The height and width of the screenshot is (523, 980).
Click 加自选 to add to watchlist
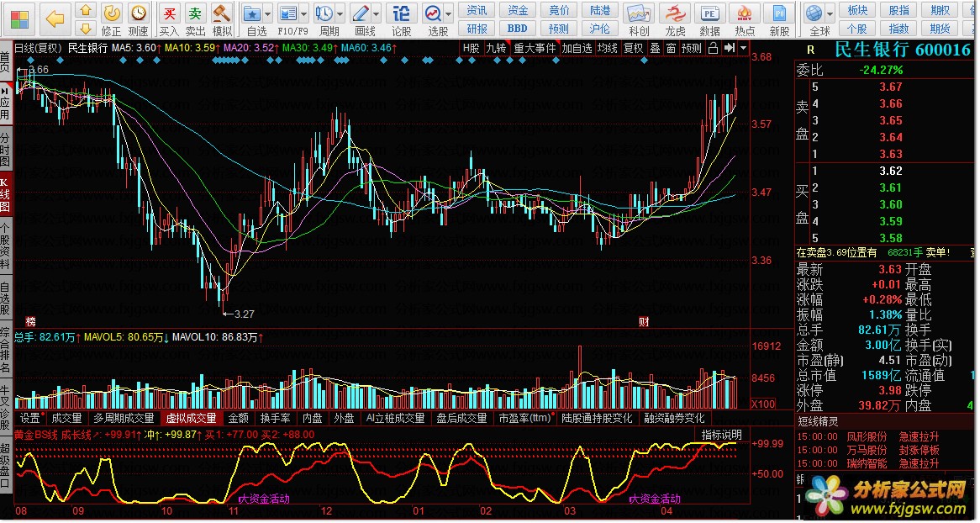577,48
